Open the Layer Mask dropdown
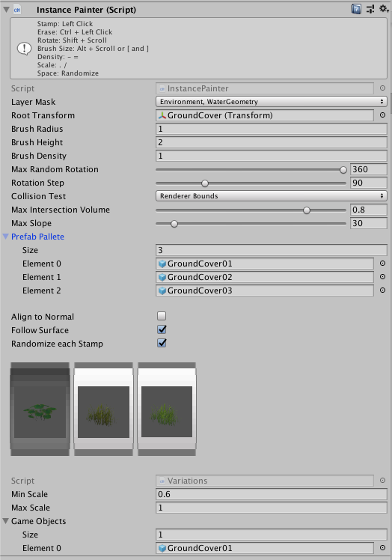Image resolution: width=392 pixels, height=560 pixels. tap(272, 102)
